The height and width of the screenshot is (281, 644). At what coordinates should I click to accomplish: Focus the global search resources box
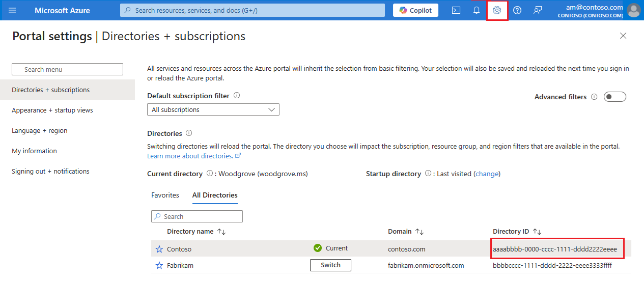253,10
